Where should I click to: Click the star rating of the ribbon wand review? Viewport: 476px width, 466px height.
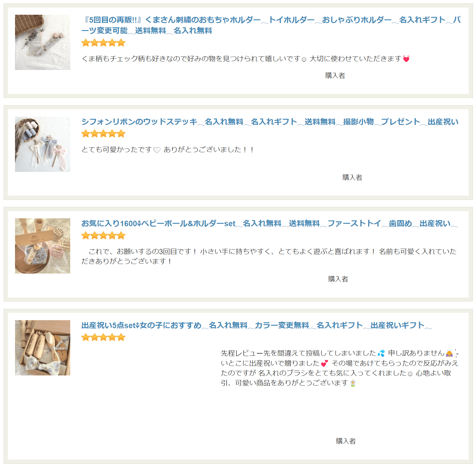click(x=103, y=134)
